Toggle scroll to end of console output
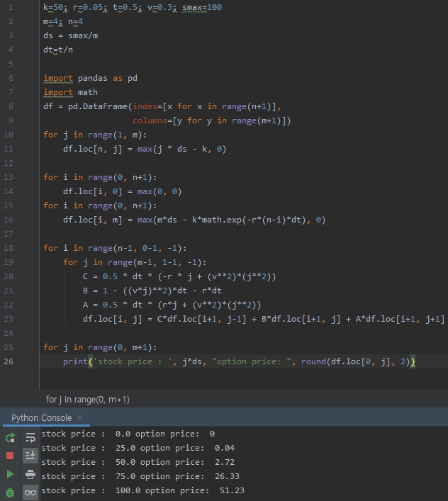Viewport: 448px width, 501px height. pyautogui.click(x=30, y=456)
